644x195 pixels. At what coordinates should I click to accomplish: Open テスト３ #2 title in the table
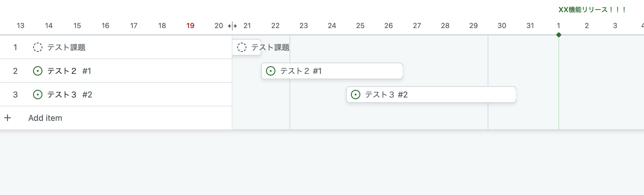(70, 95)
